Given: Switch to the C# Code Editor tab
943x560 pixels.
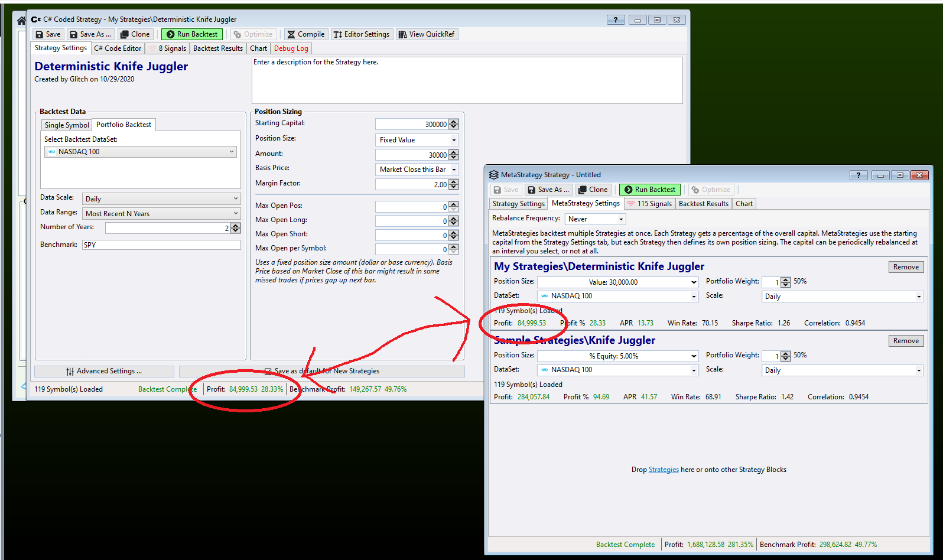Looking at the screenshot, I should (x=118, y=48).
